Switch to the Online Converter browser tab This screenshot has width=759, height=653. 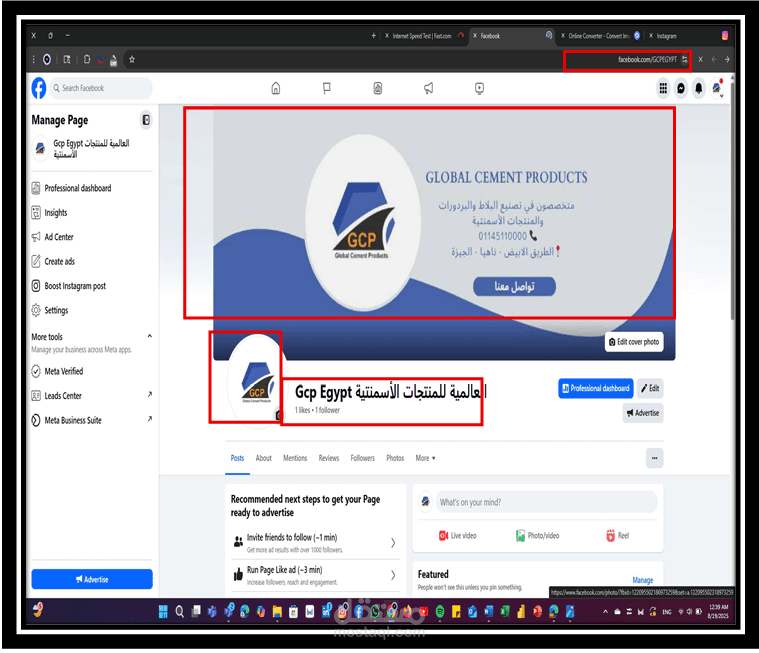600,36
